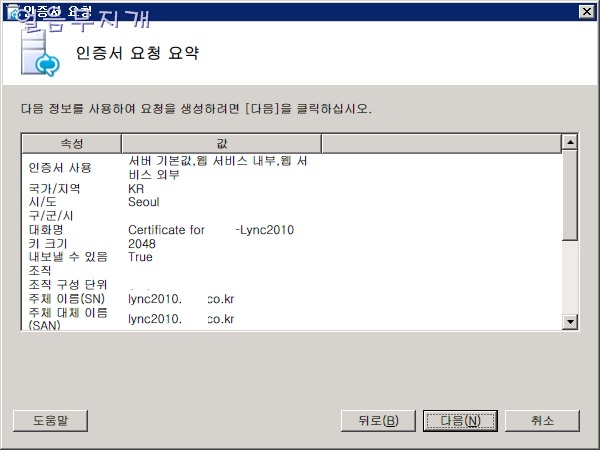
Task: Click the 값 column header
Action: pyautogui.click(x=221, y=143)
